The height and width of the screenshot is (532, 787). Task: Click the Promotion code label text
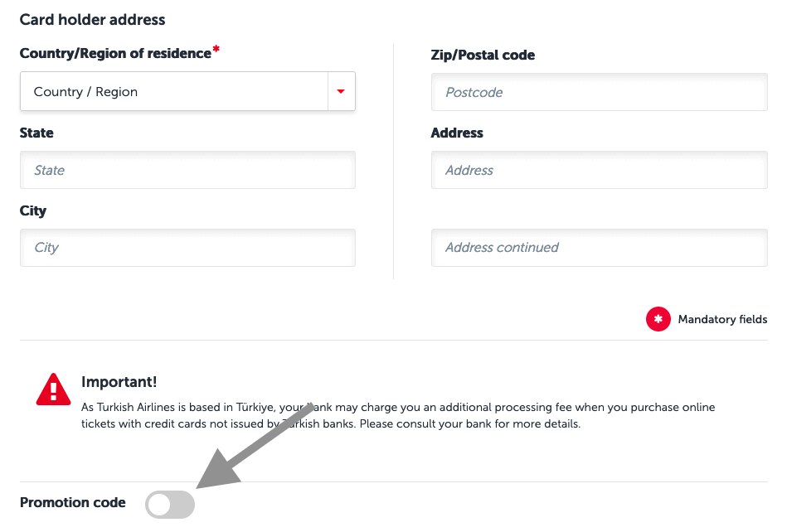coord(73,502)
